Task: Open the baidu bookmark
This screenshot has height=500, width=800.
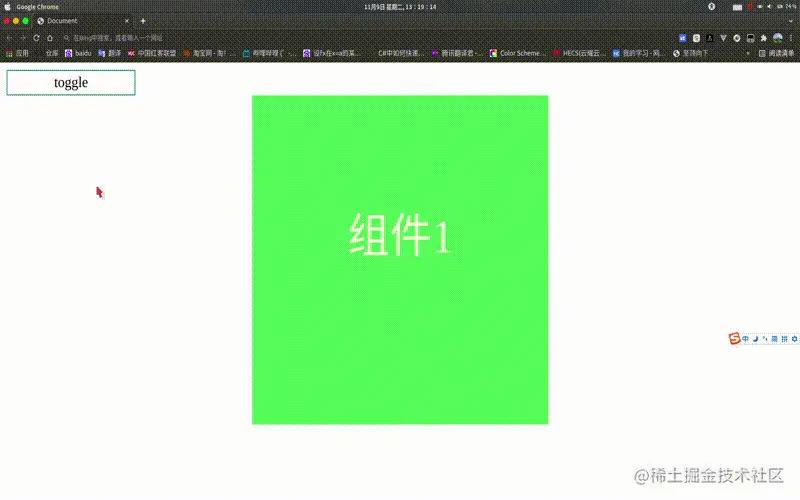Action: point(78,53)
